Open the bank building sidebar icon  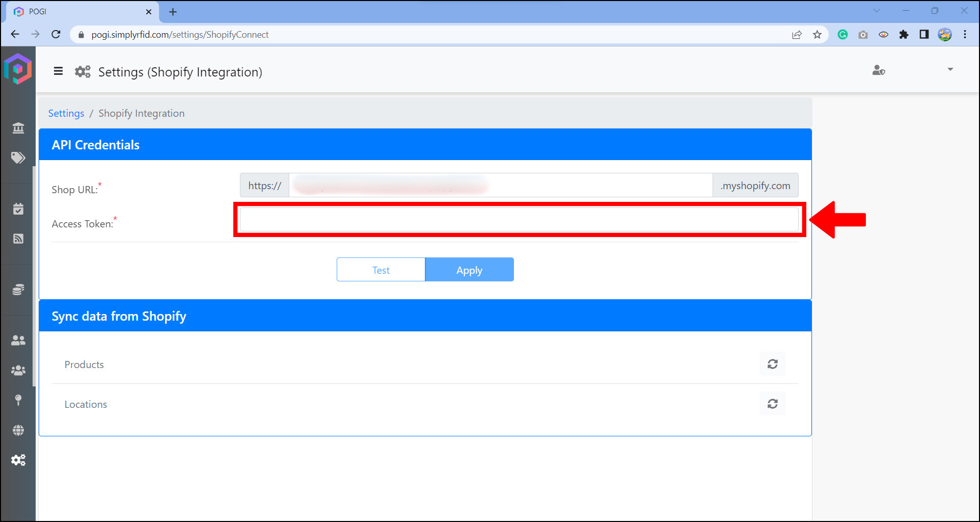coord(18,128)
